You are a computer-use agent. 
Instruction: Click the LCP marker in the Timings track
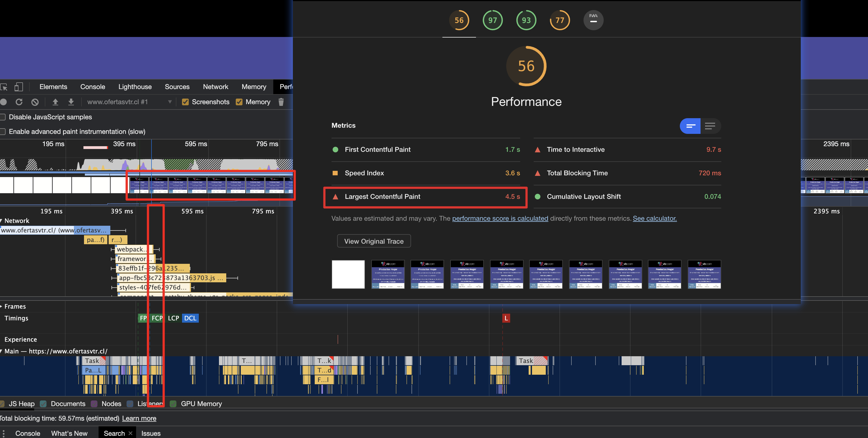(x=173, y=318)
